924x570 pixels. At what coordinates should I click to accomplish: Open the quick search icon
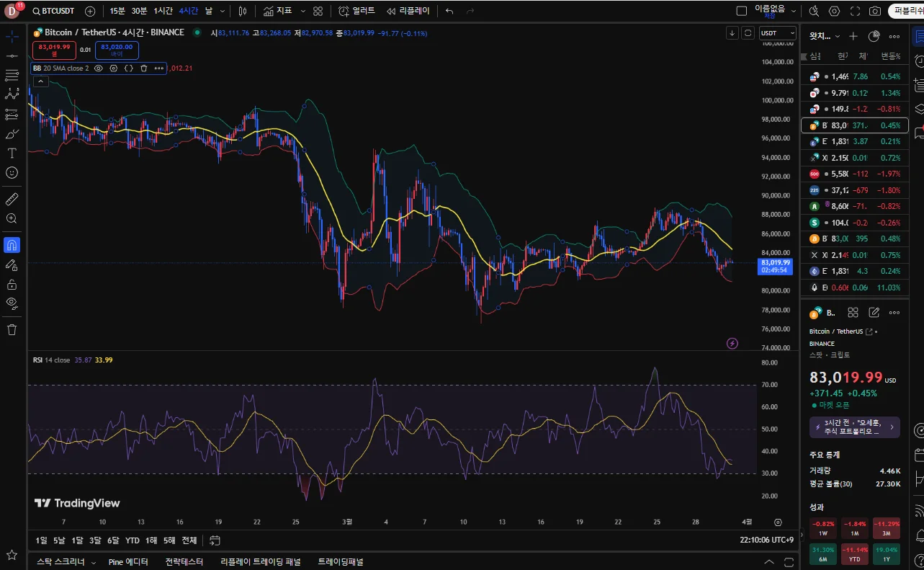(815, 11)
